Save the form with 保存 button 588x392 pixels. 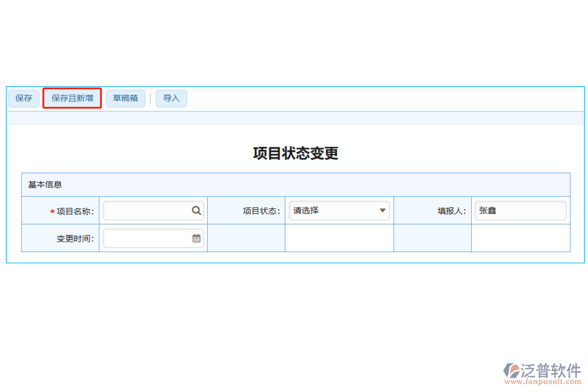click(23, 98)
